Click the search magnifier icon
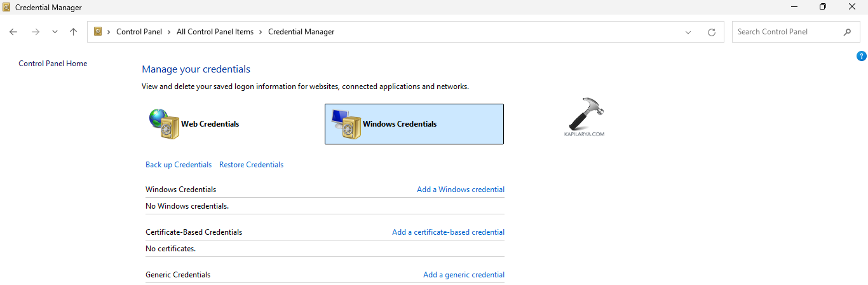This screenshot has width=868, height=285. [x=847, y=32]
